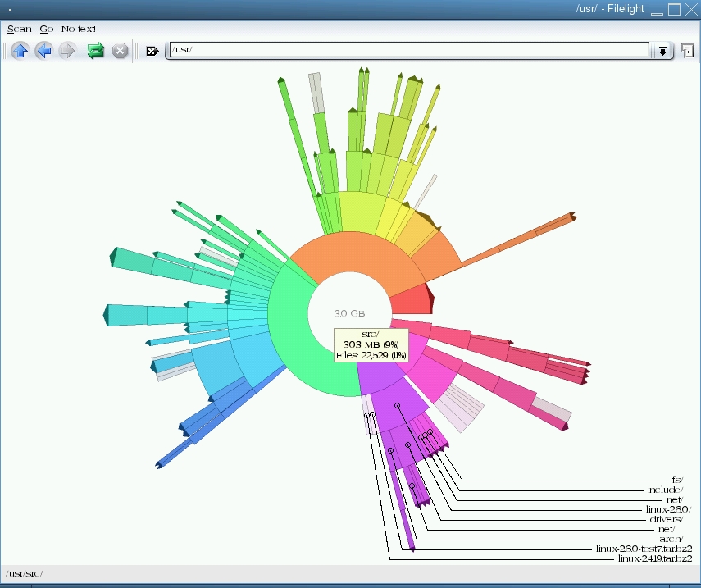The width and height of the screenshot is (701, 588).
Task: Click the yellow second-ring segment at top
Action: [359, 212]
